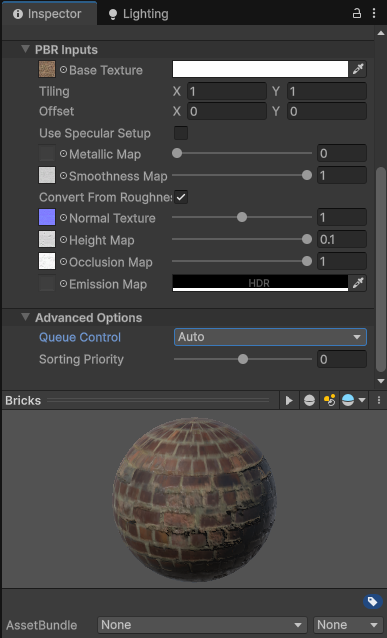Click the Base Texture thumbnail slot
This screenshot has width=387, height=638.
[47, 69]
